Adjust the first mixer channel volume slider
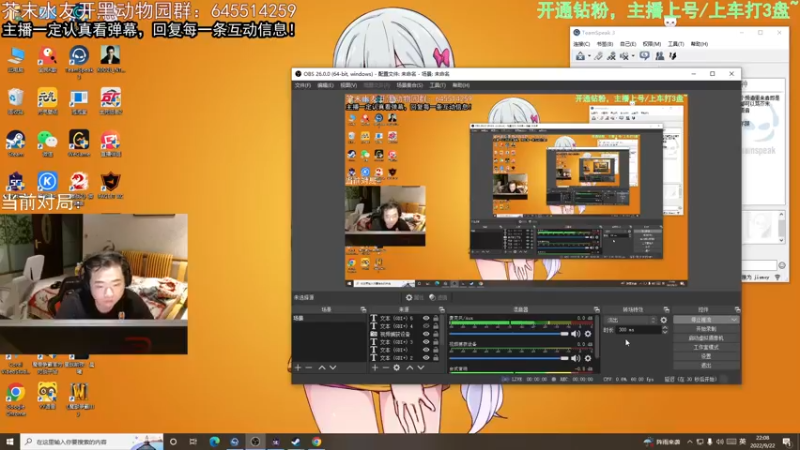Viewport: 800px width, 450px height. (509, 334)
